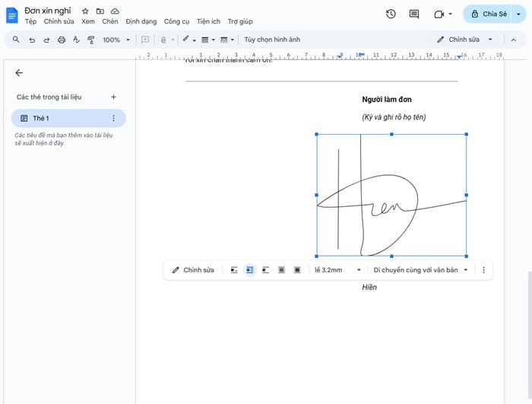The height and width of the screenshot is (404, 532).
Task: Star the document Đơn xin nghỉ
Action: click(85, 11)
